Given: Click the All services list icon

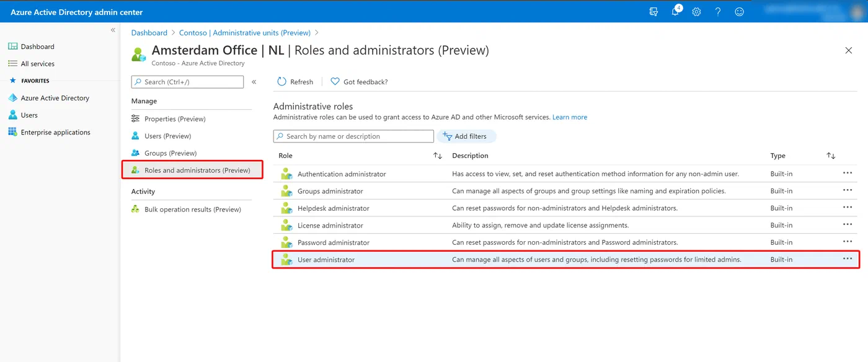Looking at the screenshot, I should point(12,64).
